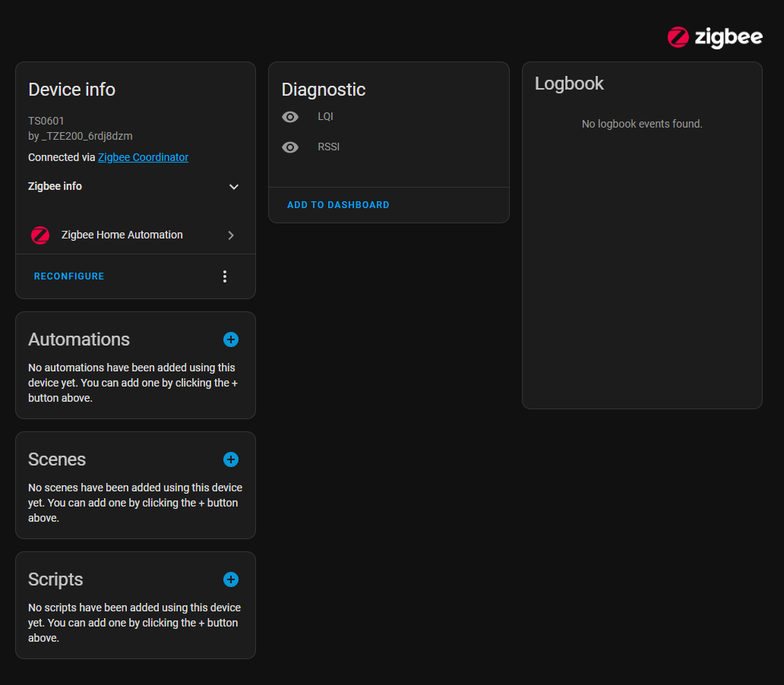Expand the Zigbee info section chevron

[x=234, y=187]
